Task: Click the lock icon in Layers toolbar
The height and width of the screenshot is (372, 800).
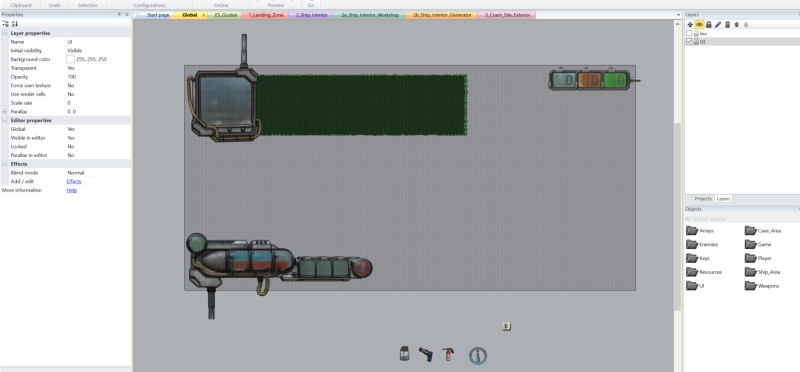Action: pos(709,24)
